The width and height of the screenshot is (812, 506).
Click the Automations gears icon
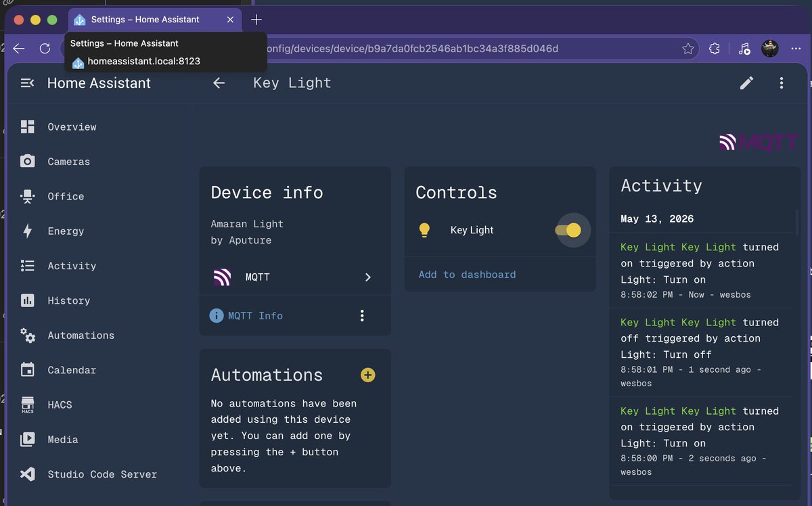[27, 336]
